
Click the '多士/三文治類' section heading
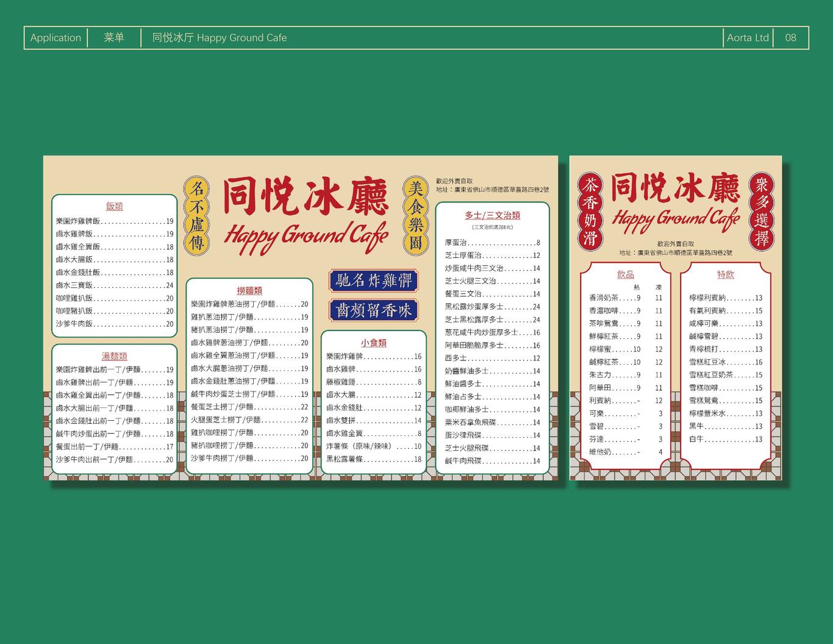492,215
